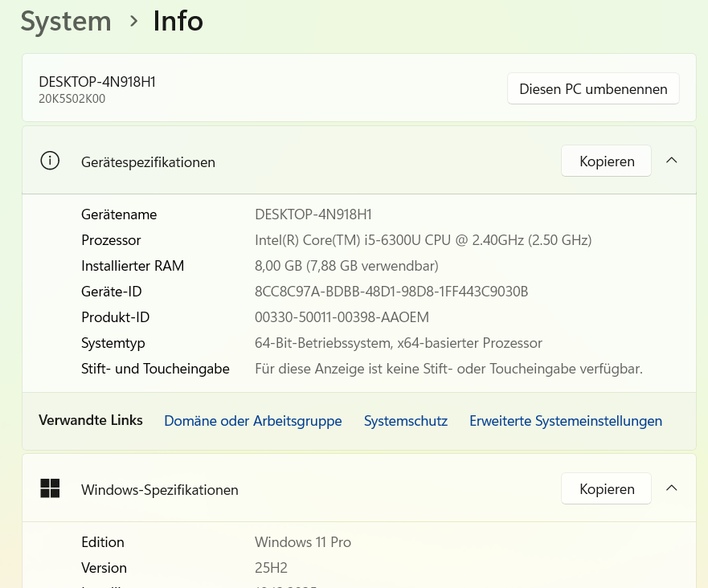This screenshot has width=708, height=588.
Task: Click the Version label
Action: point(104,568)
